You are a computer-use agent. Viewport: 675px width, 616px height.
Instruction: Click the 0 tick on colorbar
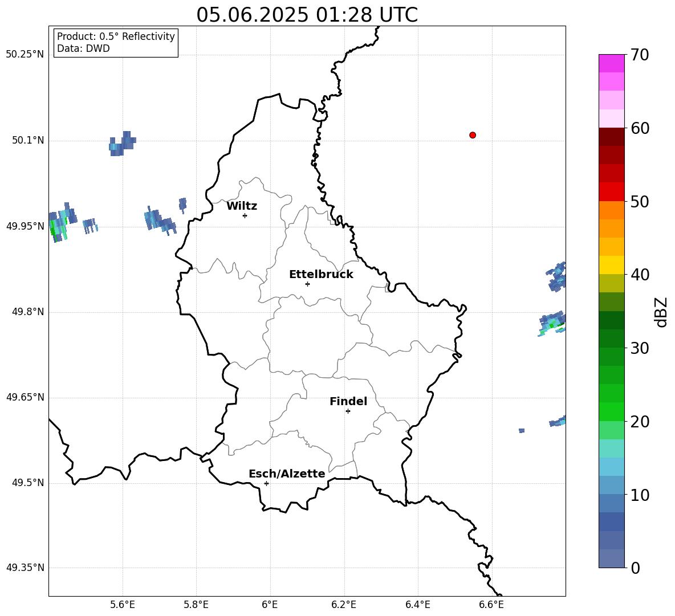[635, 568]
